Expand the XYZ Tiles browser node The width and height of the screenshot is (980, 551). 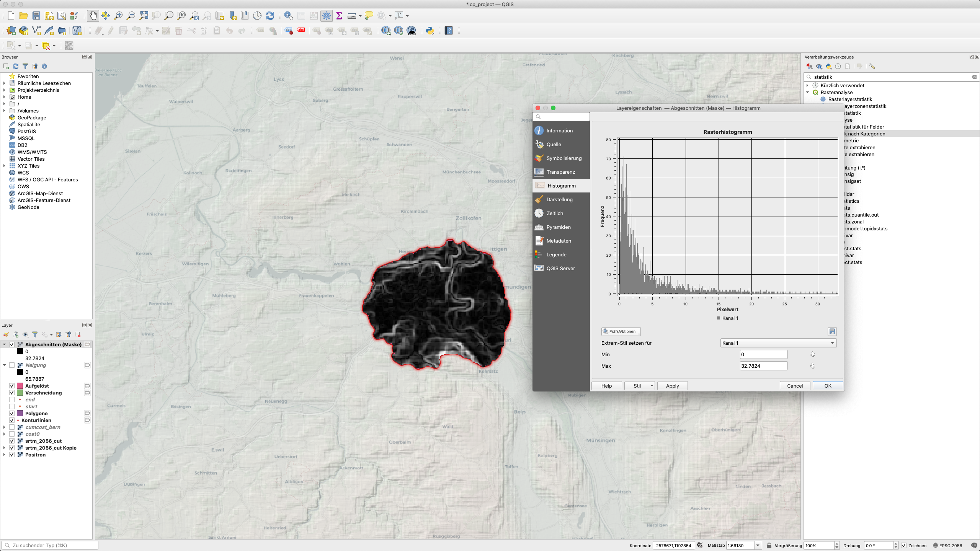[4, 166]
